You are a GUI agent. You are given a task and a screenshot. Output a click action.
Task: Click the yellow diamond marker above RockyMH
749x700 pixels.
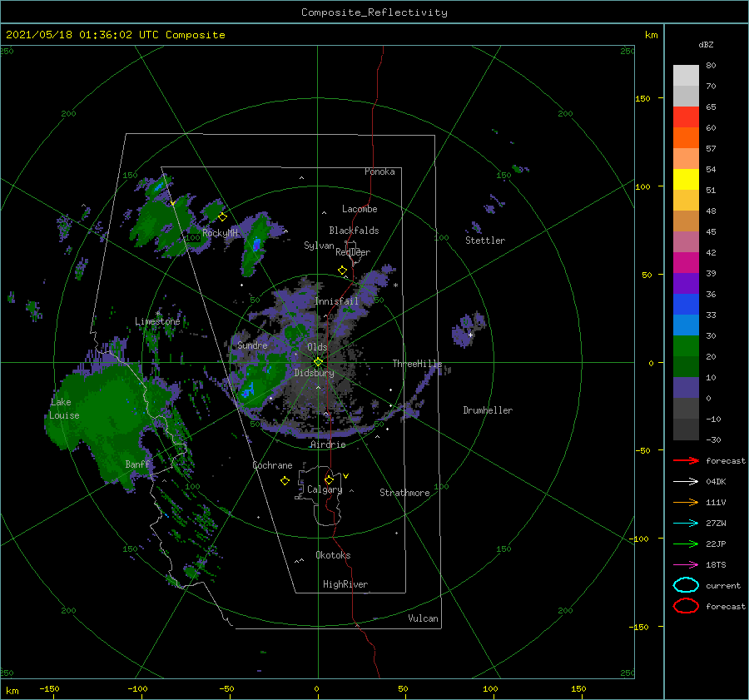222,217
